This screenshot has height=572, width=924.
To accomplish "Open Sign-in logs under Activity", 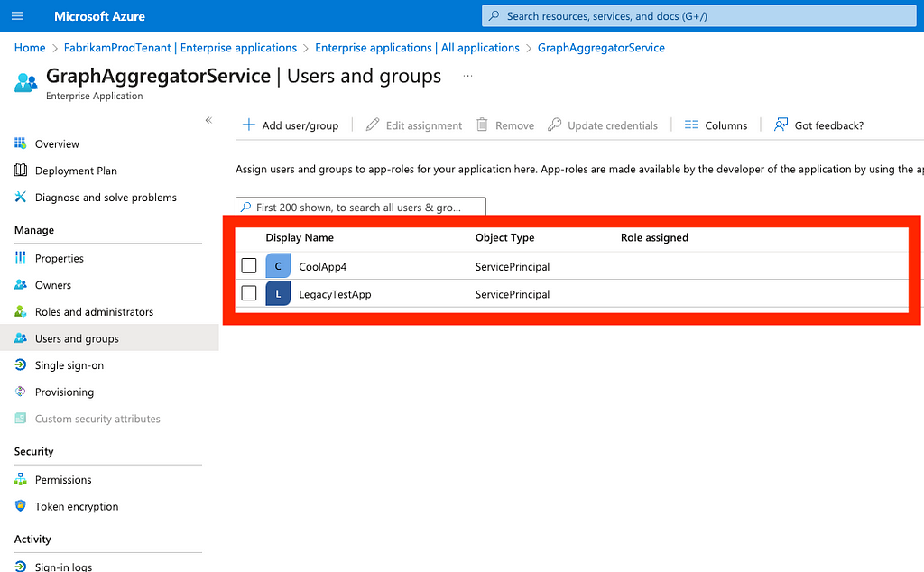I will point(64,567).
